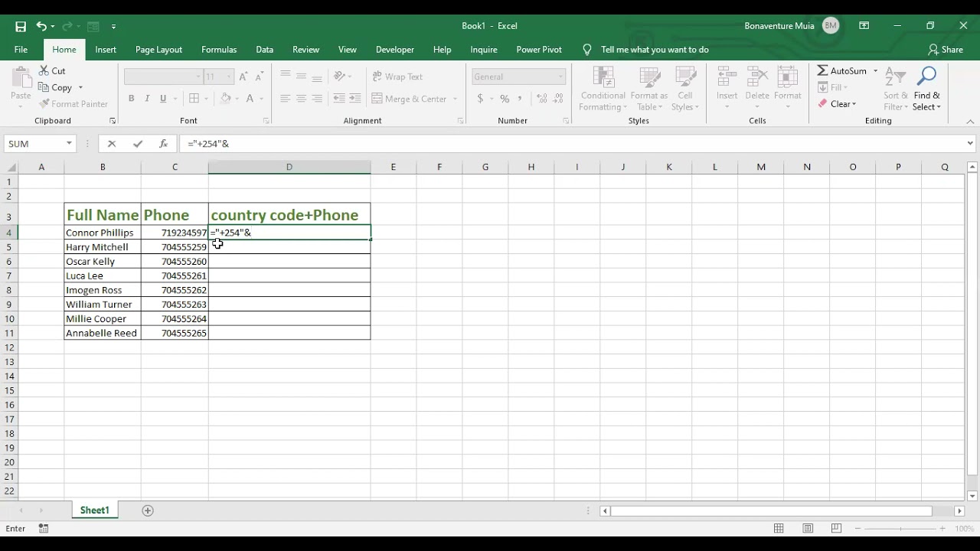
Task: Select column D header
Action: click(289, 167)
